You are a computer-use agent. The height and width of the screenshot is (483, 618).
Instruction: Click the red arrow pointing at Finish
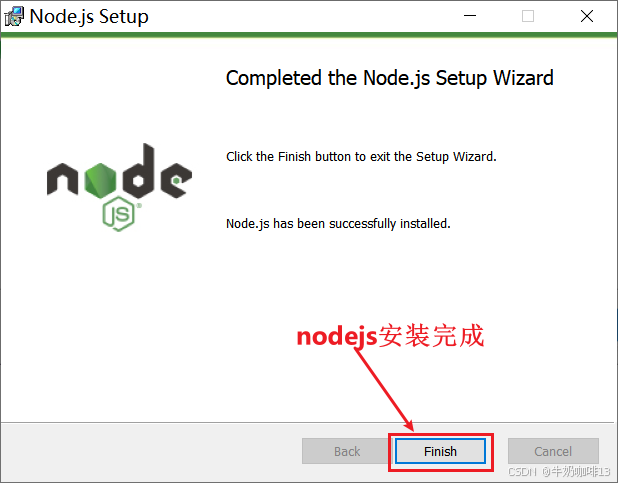click(383, 389)
